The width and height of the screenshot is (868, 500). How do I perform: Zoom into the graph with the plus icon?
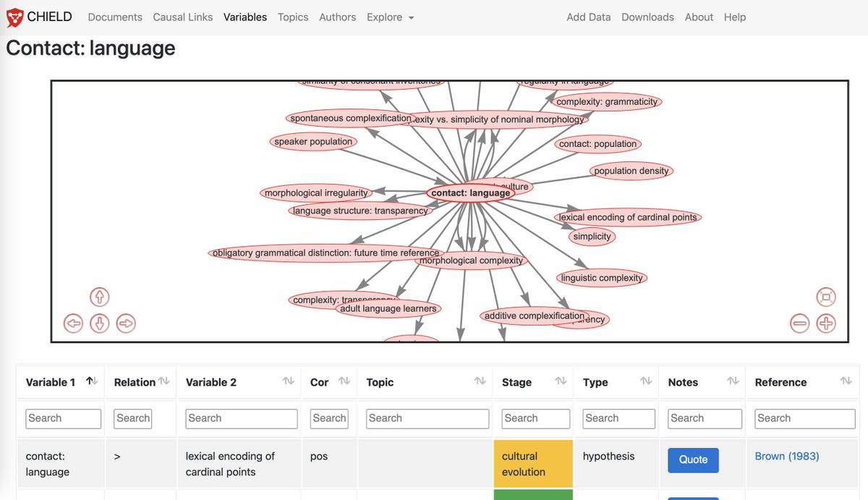point(826,323)
